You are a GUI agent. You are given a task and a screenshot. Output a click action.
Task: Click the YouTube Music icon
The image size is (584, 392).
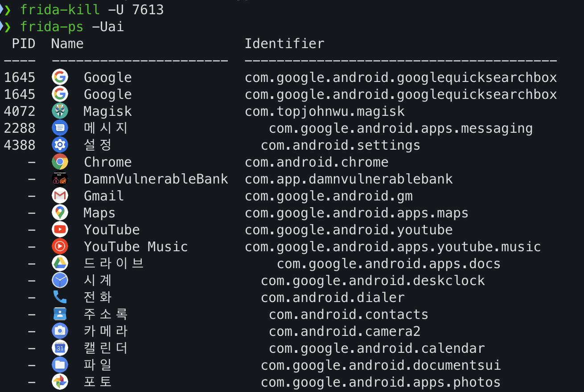pyautogui.click(x=60, y=247)
